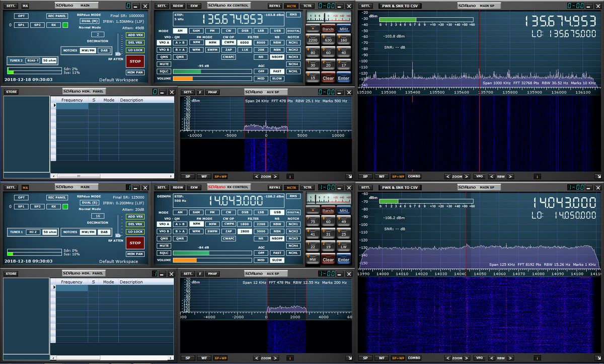Click the resize arrow icon of 135.674 MHz Main SP
604x364 pixels.
(x=599, y=177)
